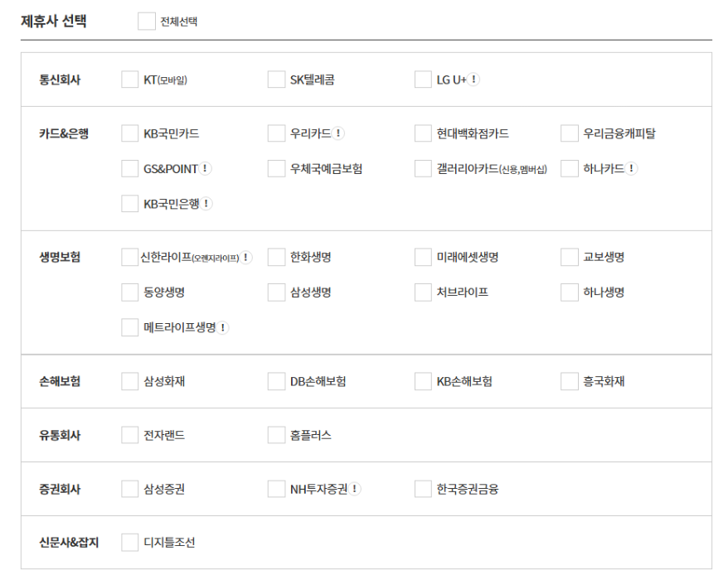
Task: Click the 교보생명 label
Action: coord(604,258)
